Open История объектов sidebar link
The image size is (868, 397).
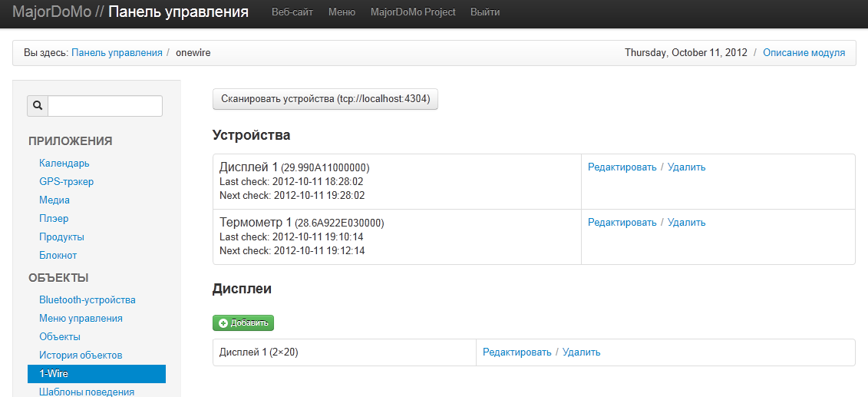81,356
